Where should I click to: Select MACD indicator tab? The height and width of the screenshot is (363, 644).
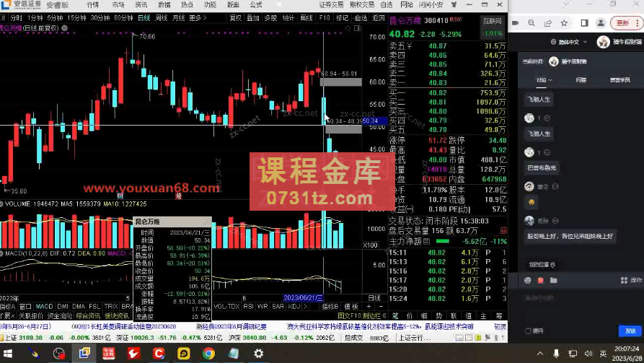pos(44,307)
